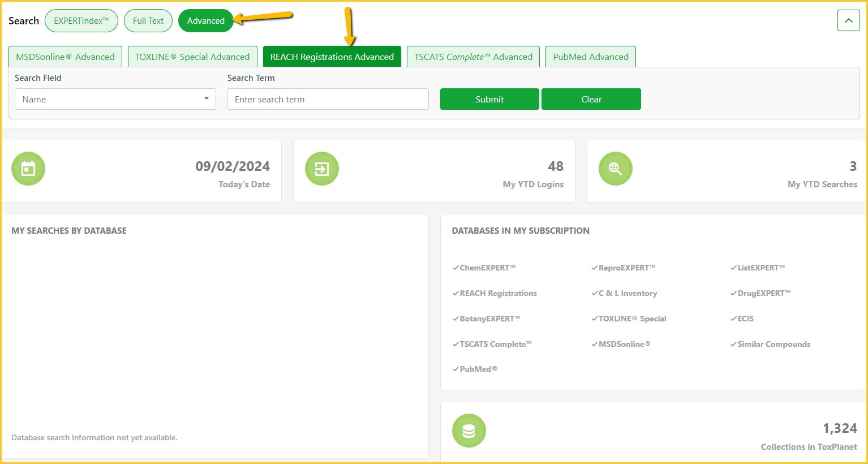
Task: Go to the PubMed Advanced tab
Action: click(x=590, y=57)
